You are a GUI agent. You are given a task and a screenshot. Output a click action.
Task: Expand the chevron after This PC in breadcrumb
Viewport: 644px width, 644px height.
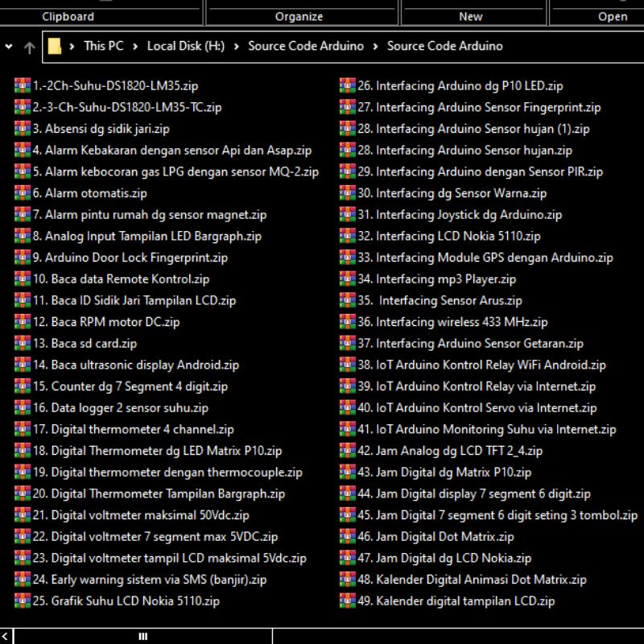pyautogui.click(x=135, y=47)
